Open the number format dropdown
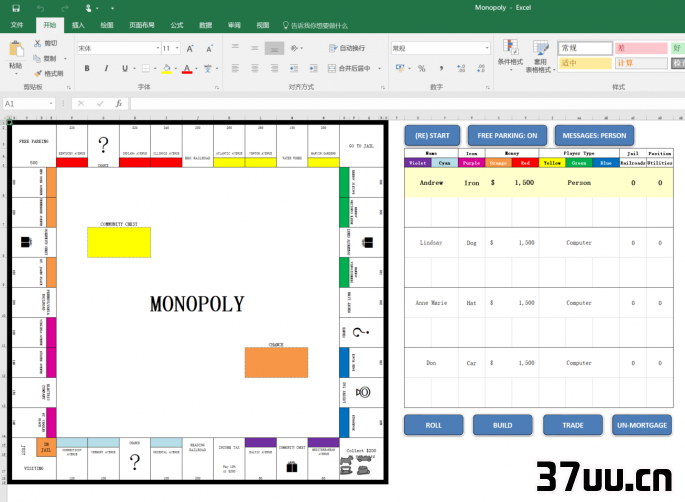685x502 pixels. (x=487, y=48)
